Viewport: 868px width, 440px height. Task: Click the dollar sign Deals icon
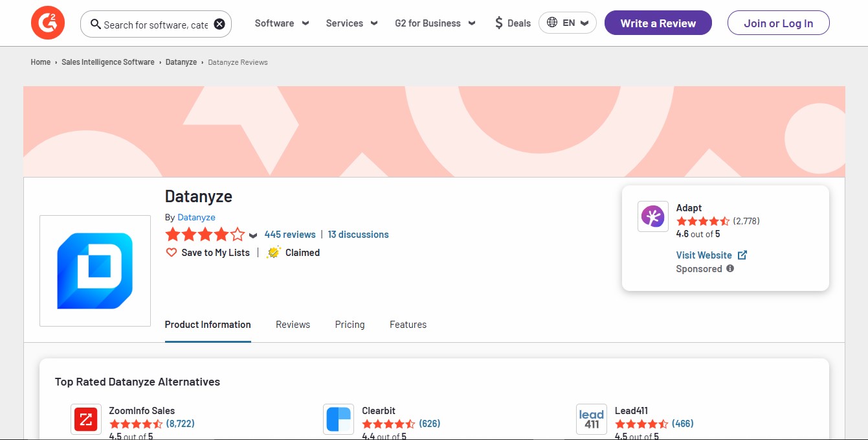click(498, 23)
